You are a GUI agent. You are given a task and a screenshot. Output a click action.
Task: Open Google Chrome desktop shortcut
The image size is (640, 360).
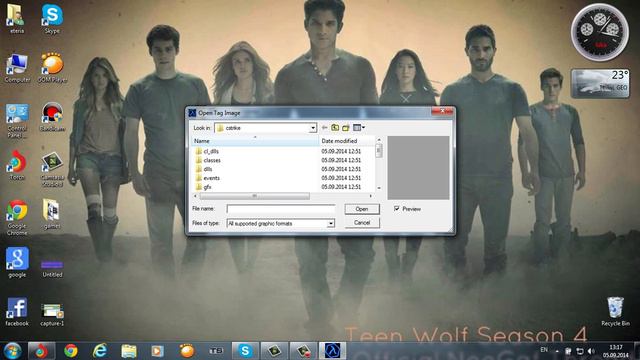[17, 217]
